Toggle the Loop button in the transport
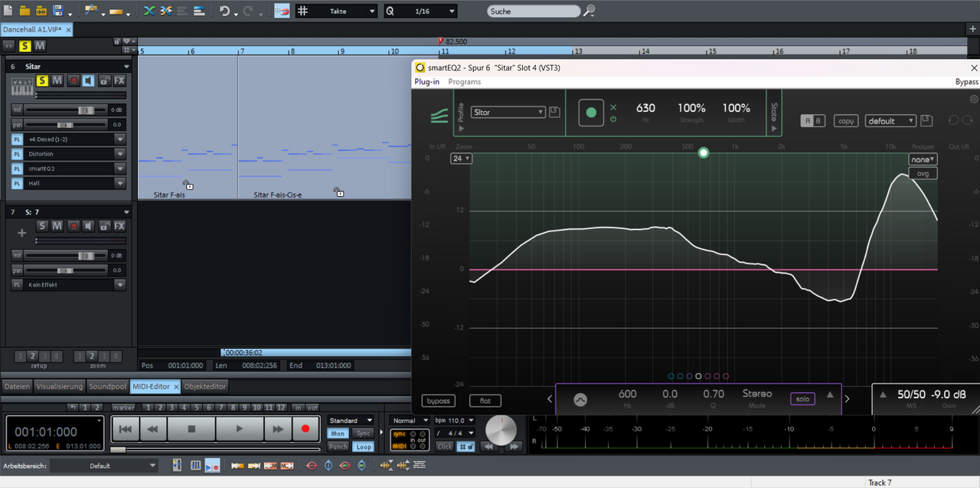This screenshot has width=980, height=488. pos(363,447)
